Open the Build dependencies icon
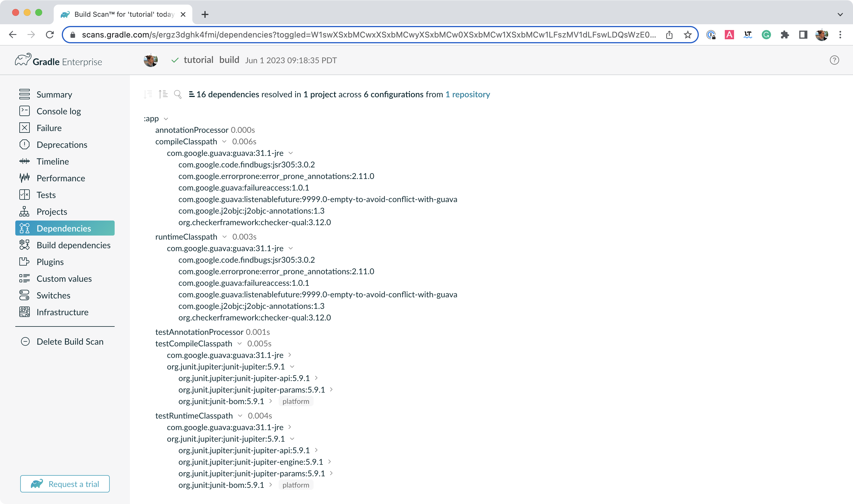The image size is (853, 504). (24, 245)
